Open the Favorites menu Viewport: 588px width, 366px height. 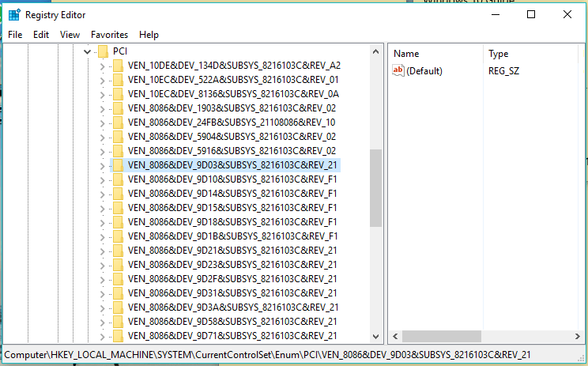[x=109, y=35]
